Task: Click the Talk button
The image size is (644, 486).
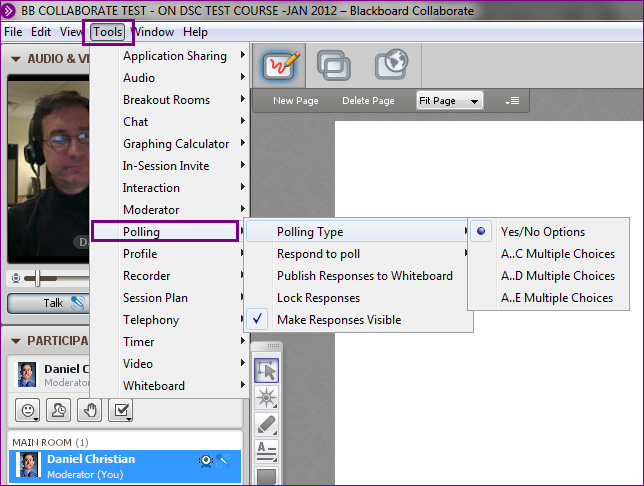Action: (48, 303)
